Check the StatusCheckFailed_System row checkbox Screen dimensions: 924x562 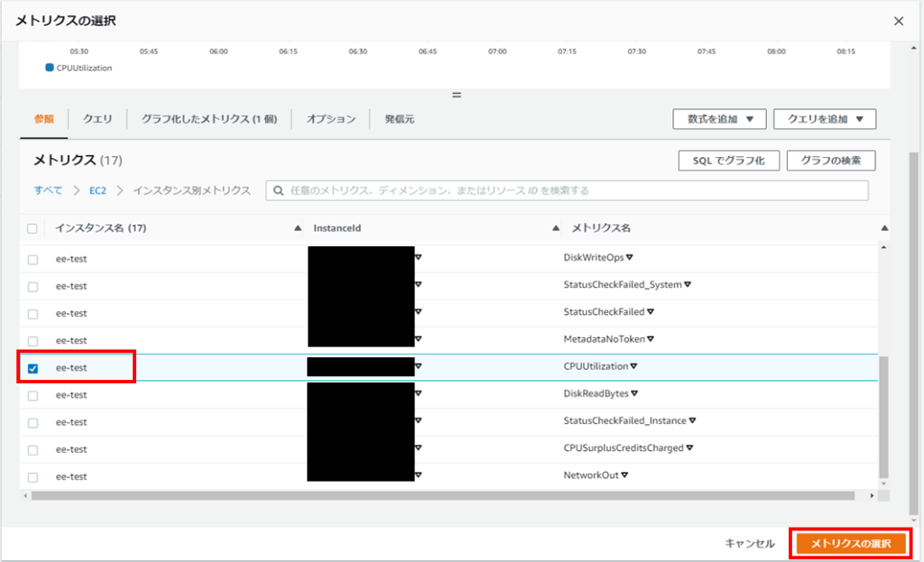coord(33,287)
